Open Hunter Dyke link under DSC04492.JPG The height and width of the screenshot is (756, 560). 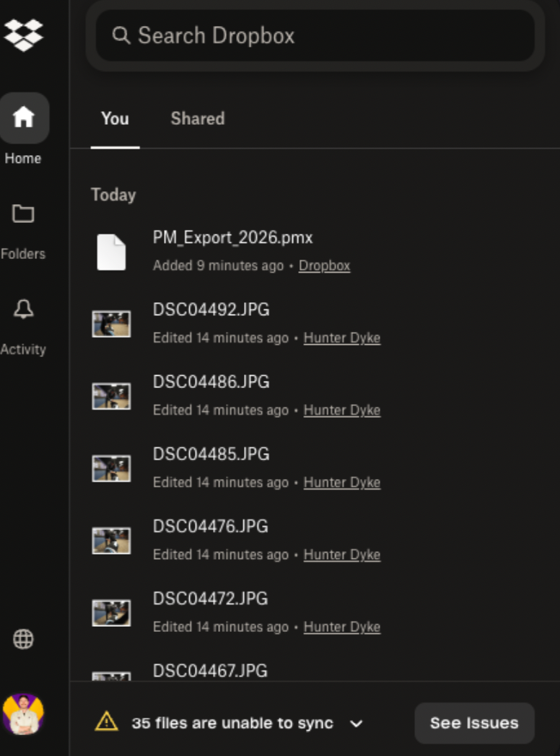pyautogui.click(x=341, y=338)
